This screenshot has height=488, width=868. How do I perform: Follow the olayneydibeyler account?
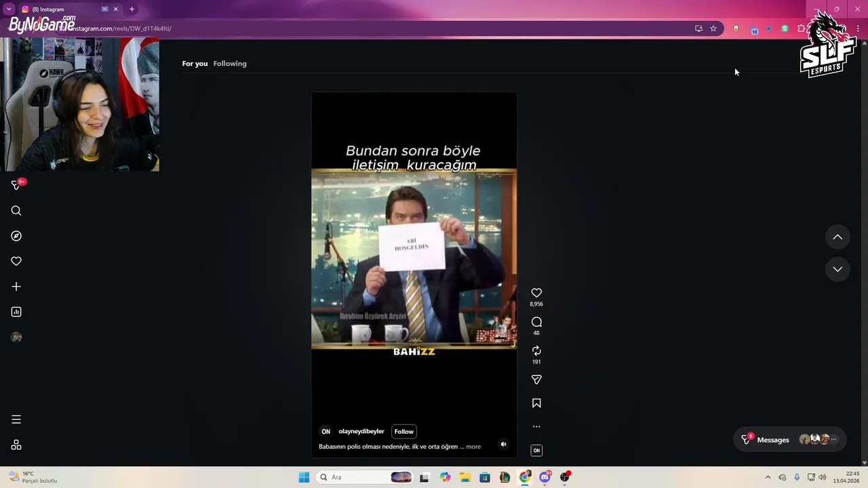click(x=403, y=432)
